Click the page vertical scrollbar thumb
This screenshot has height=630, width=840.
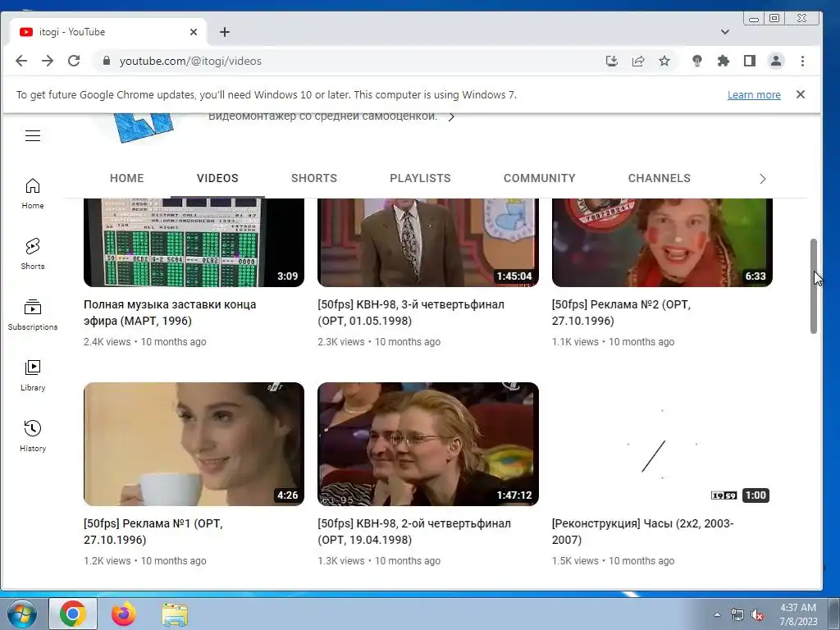[813, 286]
